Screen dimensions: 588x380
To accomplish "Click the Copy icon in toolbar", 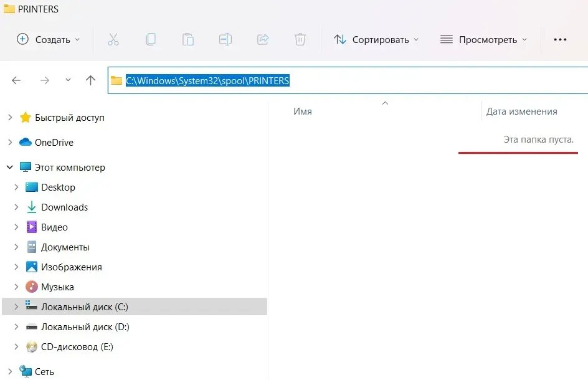I will (x=150, y=39).
